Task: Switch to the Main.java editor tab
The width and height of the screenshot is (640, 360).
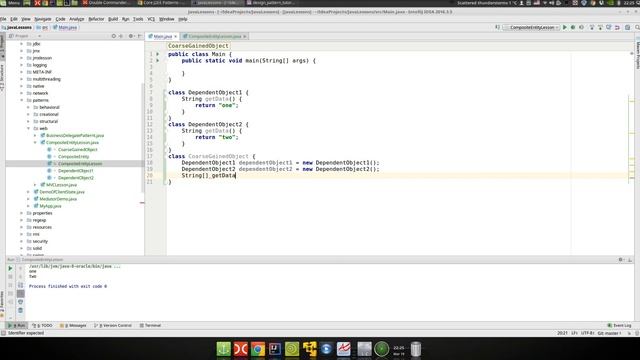Action: tap(162, 36)
